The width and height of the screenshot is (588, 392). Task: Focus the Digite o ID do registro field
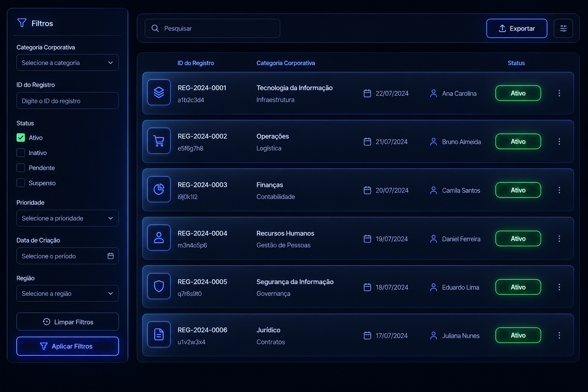coord(67,101)
